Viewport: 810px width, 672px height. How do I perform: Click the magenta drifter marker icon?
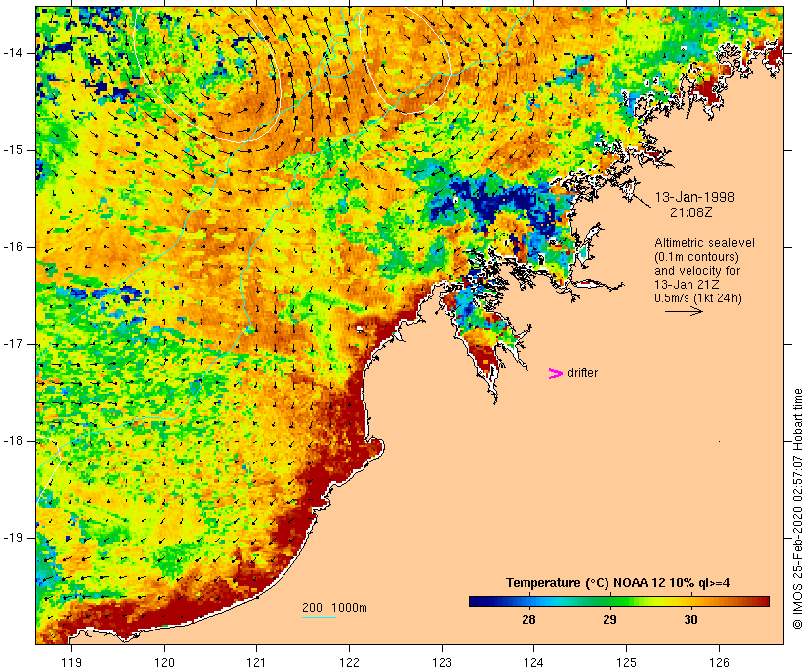tap(555, 374)
